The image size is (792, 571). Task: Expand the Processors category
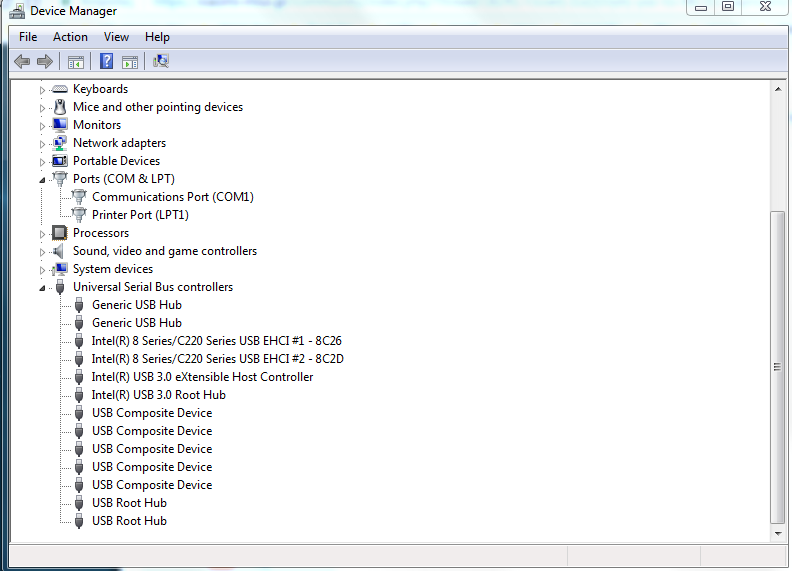43,233
